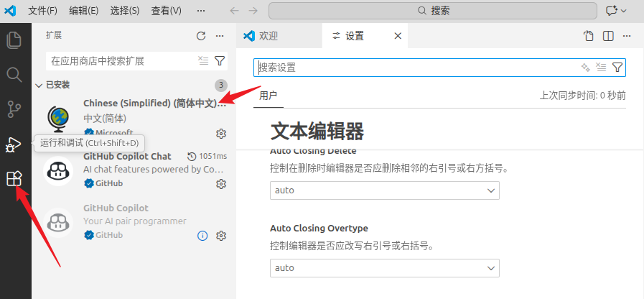644x299 pixels.
Task: Split the editor to the right
Action: click(608, 36)
